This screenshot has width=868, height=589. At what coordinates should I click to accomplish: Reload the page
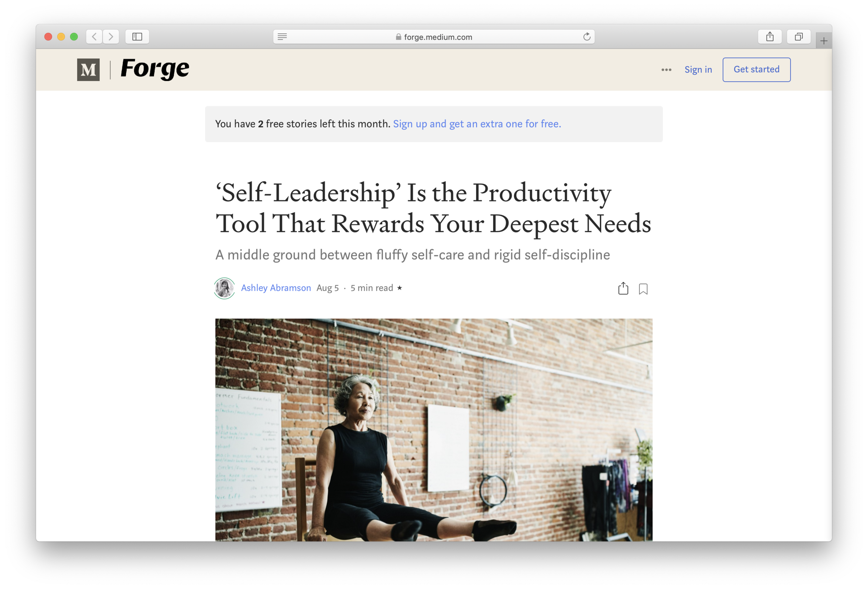[587, 36]
